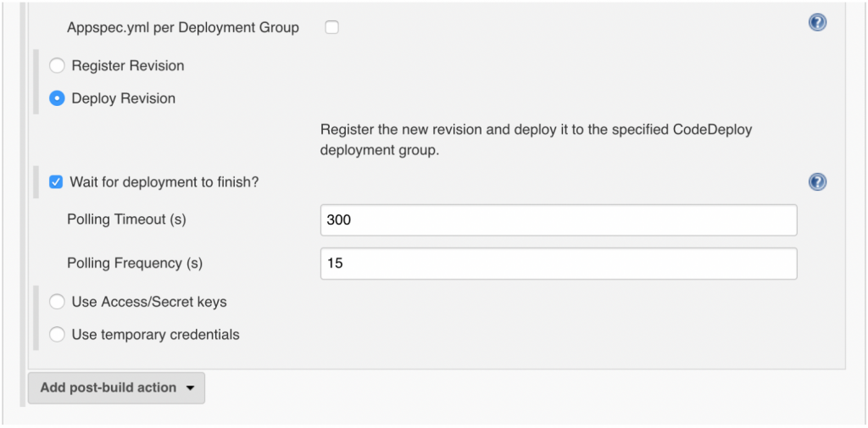Click the Use Access/Secret keys label text

[149, 302]
